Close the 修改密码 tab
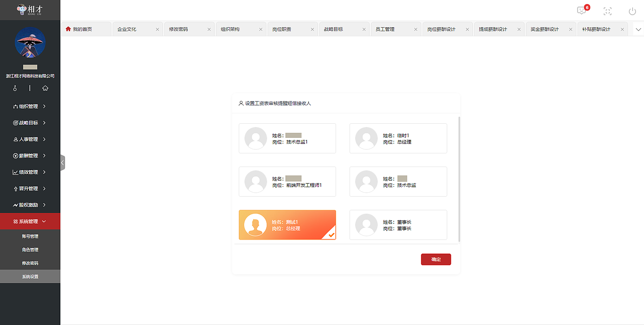Viewport: 644px width, 325px height. click(x=209, y=29)
